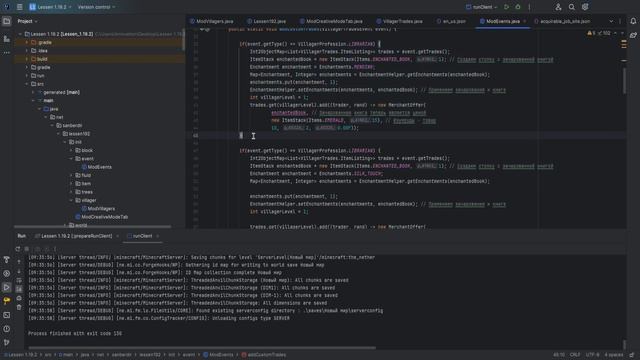640x360 pixels.
Task: Open the highlighted yellow tool window icon
Action: coord(7,301)
